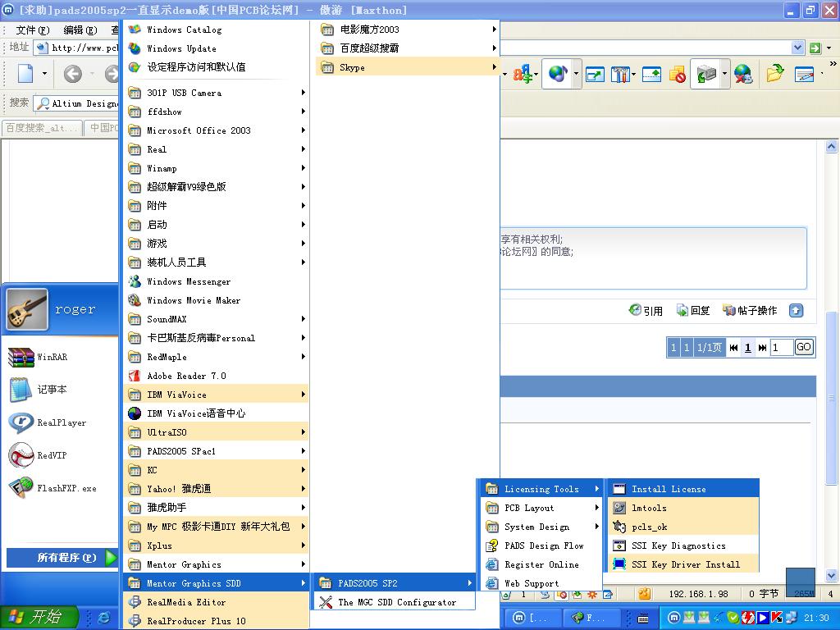Expand the UltraISO program group
This screenshot has width=840, height=630.
tap(217, 431)
